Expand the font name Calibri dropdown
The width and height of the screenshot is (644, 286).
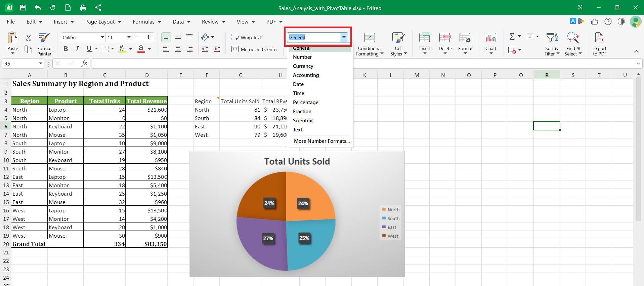tap(102, 37)
